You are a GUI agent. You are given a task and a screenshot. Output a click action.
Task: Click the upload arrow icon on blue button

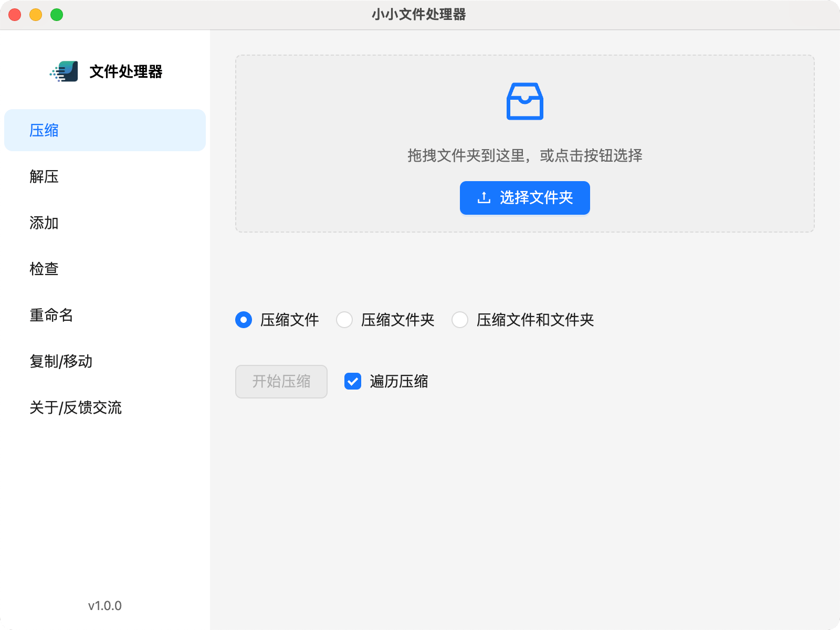tap(484, 198)
